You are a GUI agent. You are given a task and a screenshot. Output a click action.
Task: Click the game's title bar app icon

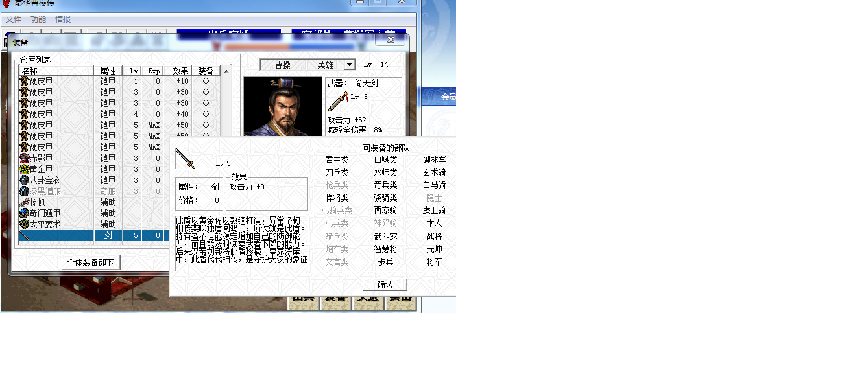coord(6,4)
